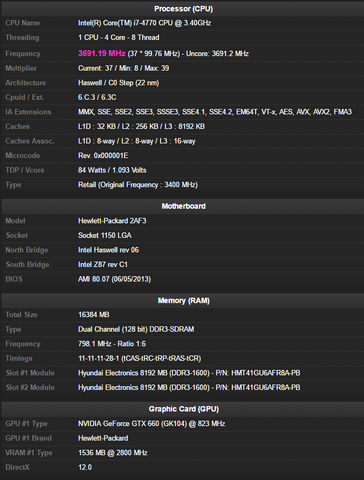
Task: Click the TDP / Vcore row label
Action: click(x=25, y=170)
